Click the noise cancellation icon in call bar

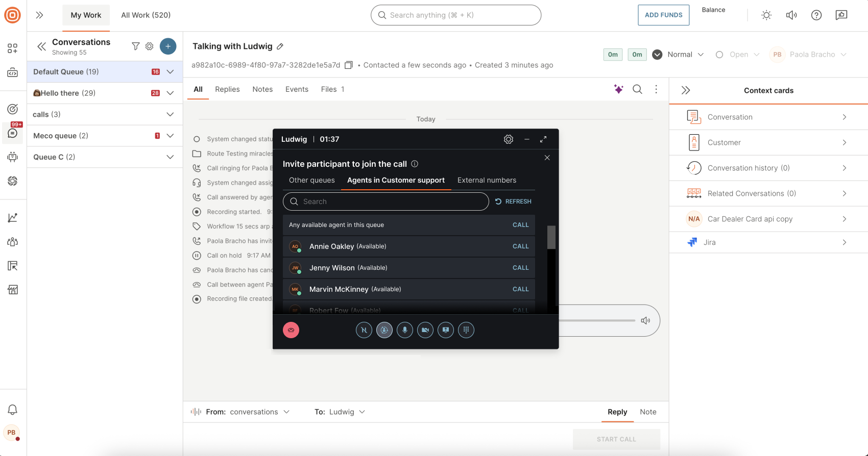click(x=364, y=330)
